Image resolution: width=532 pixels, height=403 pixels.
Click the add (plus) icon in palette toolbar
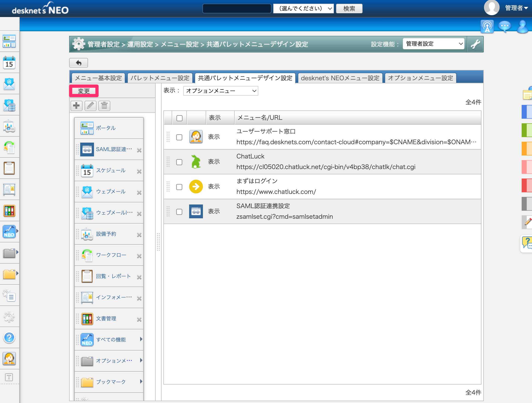coord(77,105)
